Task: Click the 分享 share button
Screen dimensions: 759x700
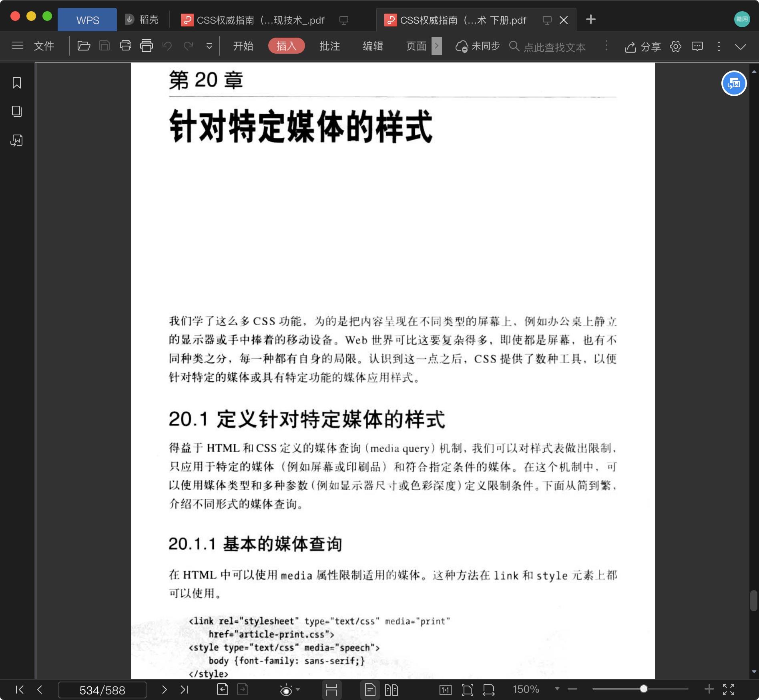Action: pyautogui.click(x=643, y=47)
